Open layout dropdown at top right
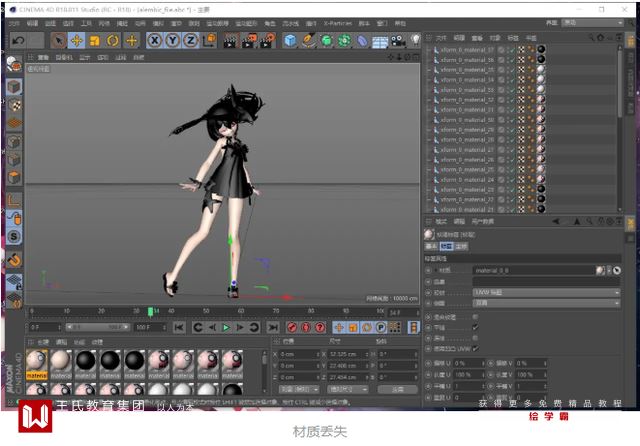This screenshot has height=446, width=640. (592, 23)
